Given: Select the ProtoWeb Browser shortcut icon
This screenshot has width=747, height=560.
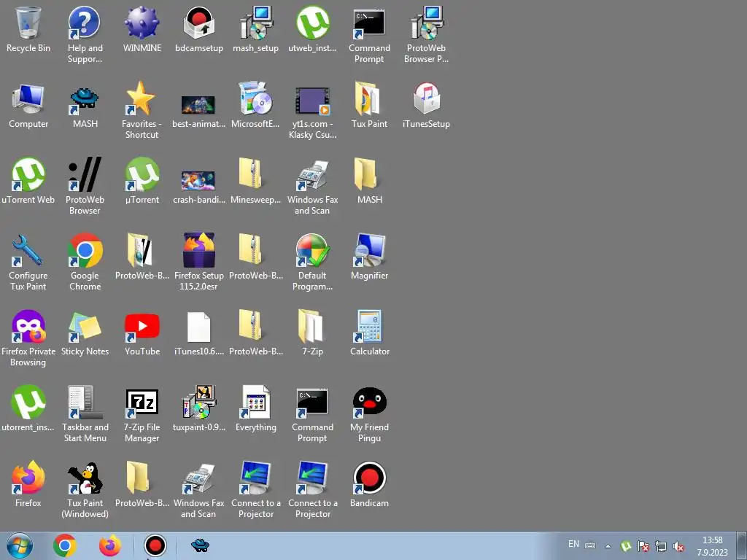Looking at the screenshot, I should pos(85,174).
